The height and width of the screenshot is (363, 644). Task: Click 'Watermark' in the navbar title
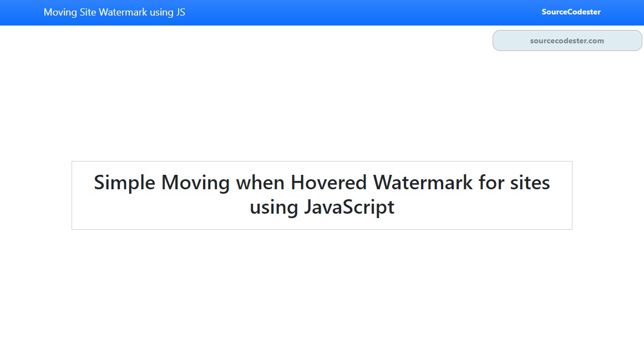pyautogui.click(x=123, y=12)
